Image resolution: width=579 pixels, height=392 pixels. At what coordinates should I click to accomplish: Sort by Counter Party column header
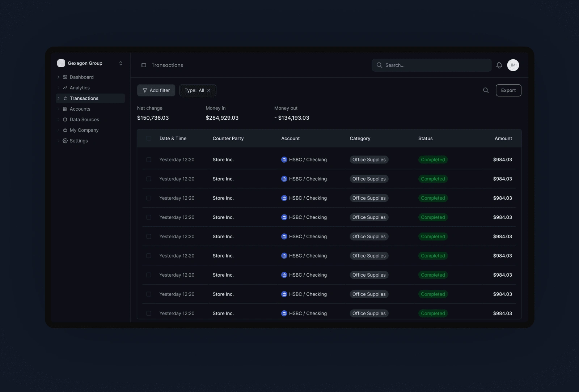(x=228, y=139)
